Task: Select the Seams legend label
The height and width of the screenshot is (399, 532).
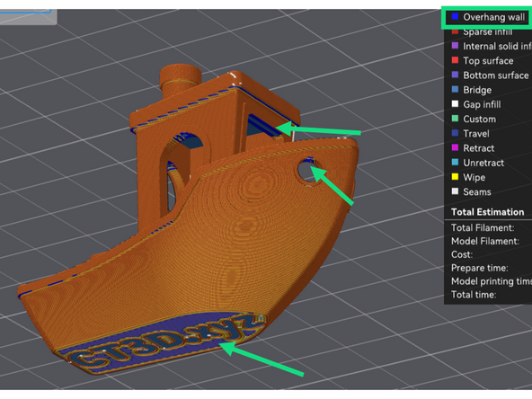Action: click(476, 192)
